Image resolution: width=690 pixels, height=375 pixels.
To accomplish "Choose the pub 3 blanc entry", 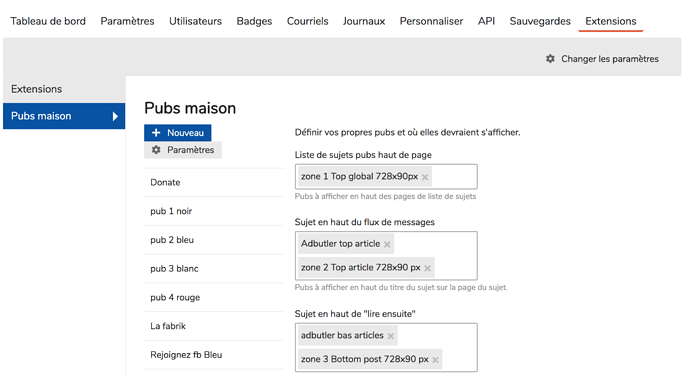I will 214,268.
